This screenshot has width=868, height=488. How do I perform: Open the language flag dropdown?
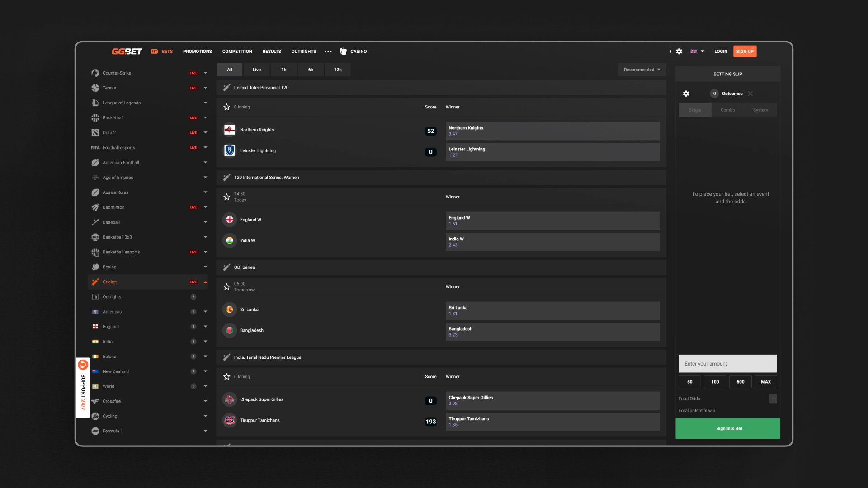(697, 52)
